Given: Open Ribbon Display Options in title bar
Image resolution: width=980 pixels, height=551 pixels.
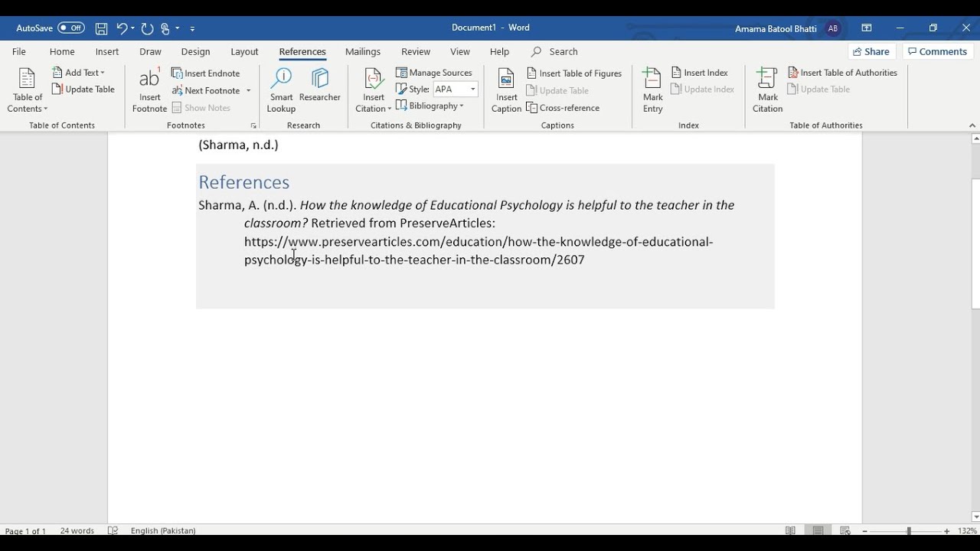Looking at the screenshot, I should (867, 28).
